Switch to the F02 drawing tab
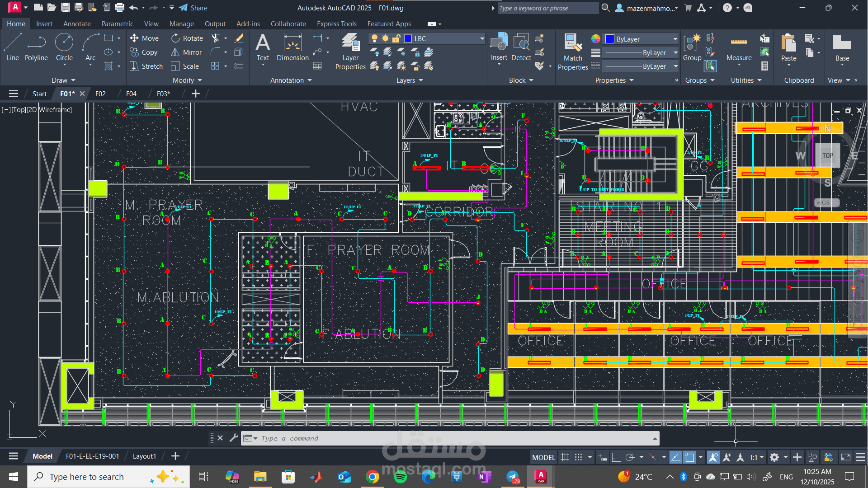The width and height of the screenshot is (868, 488). 100,94
